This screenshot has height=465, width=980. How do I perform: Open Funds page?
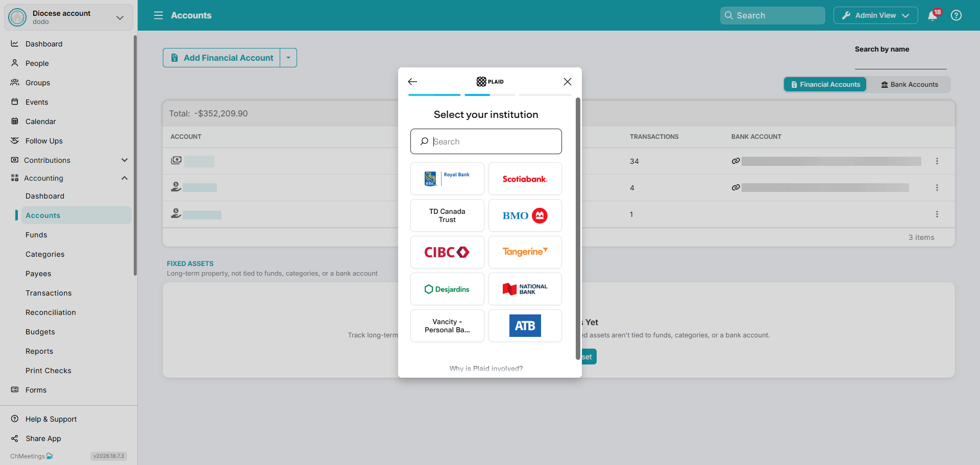(36, 235)
